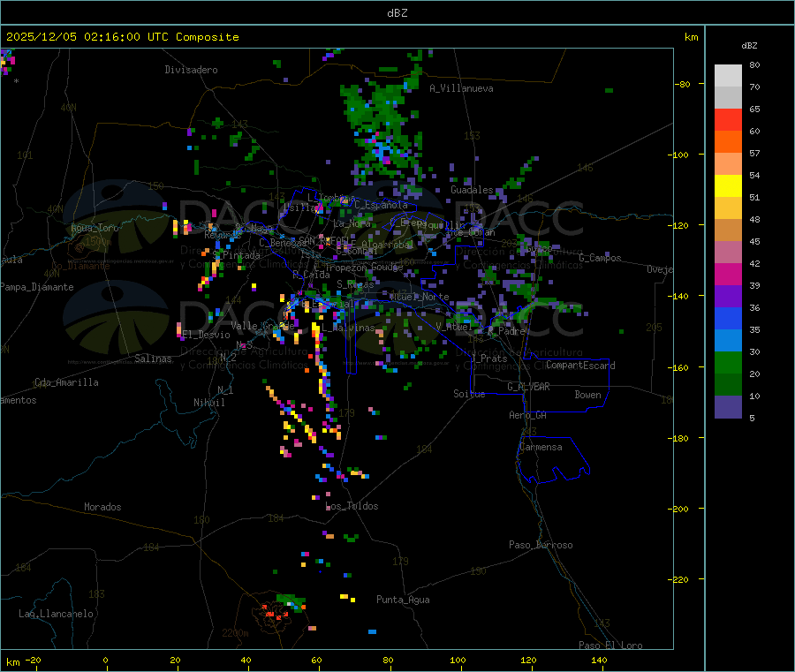Click the 2025/12/05 UTC Composite timestamp
Screen dimensions: 795x672
click(122, 37)
